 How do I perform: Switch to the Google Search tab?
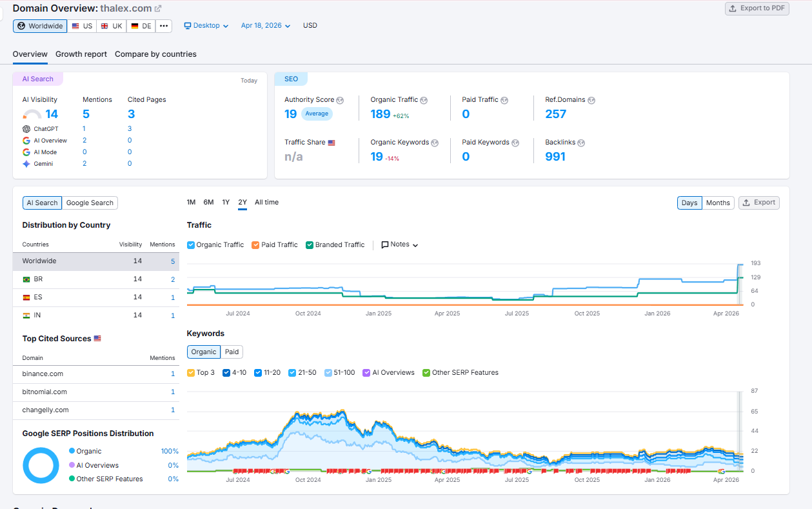[x=90, y=203]
